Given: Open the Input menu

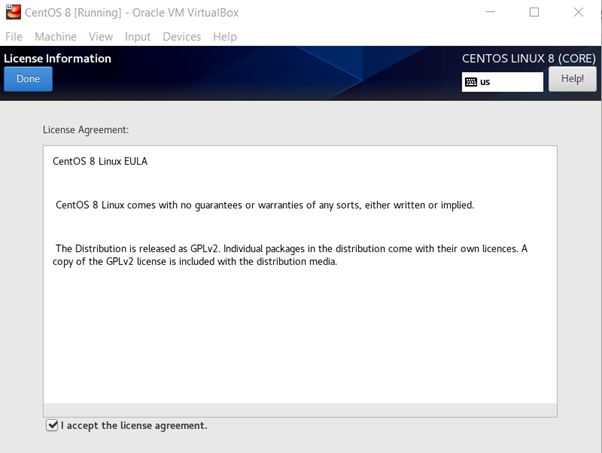Looking at the screenshot, I should tap(137, 37).
